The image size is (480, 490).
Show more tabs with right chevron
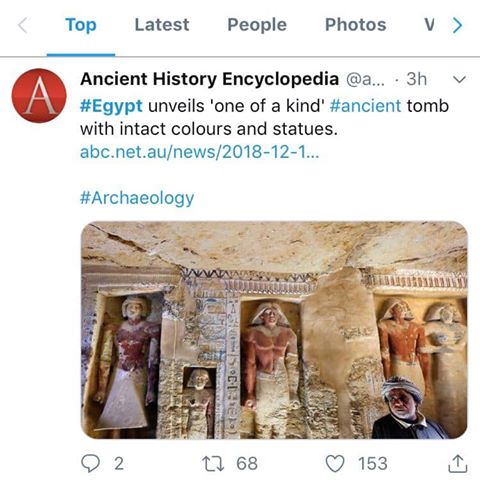458,25
